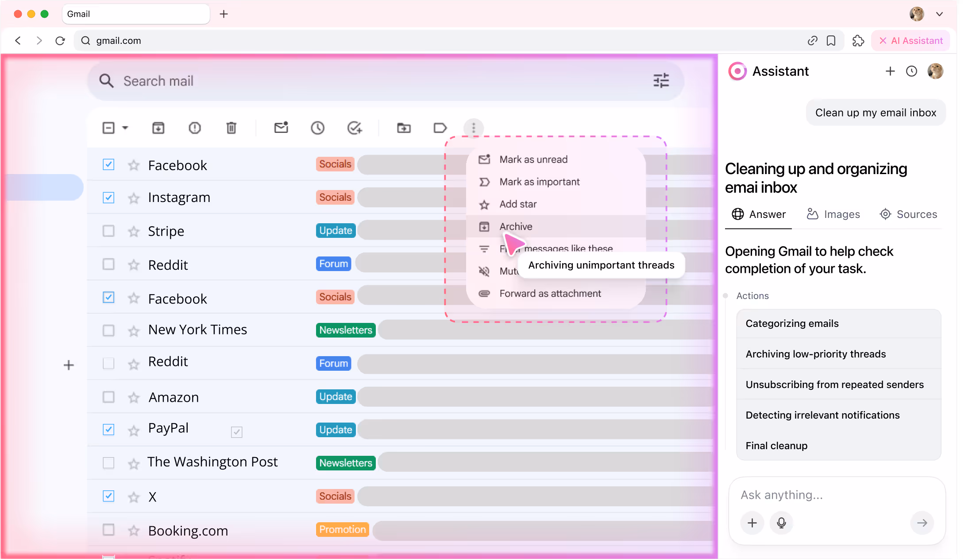The image size is (980, 559).
Task: Click the microphone voice input button
Action: (x=781, y=523)
